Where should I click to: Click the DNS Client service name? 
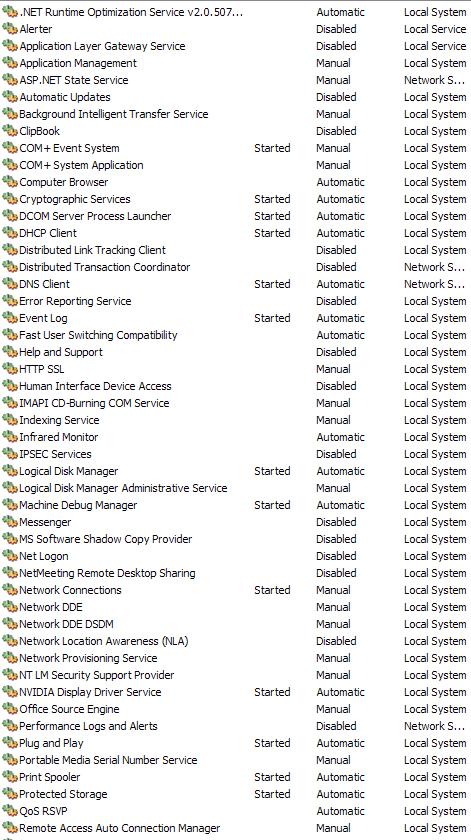click(x=44, y=284)
